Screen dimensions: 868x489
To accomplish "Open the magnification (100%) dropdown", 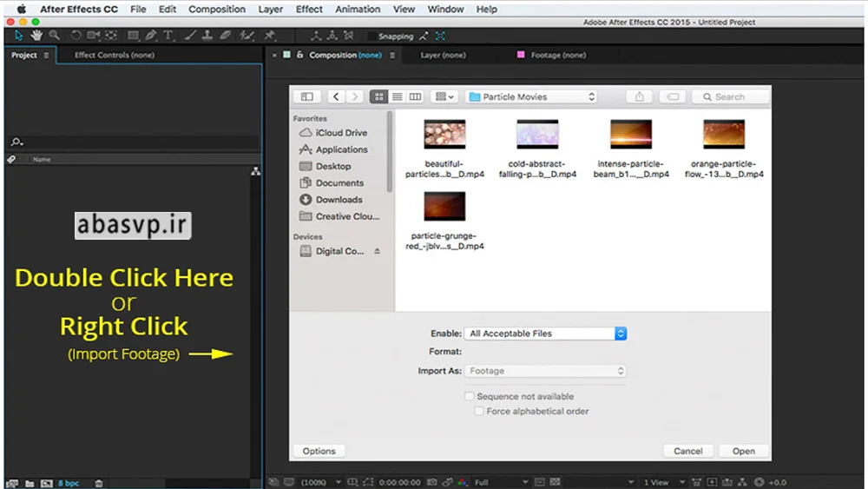I will point(320,482).
